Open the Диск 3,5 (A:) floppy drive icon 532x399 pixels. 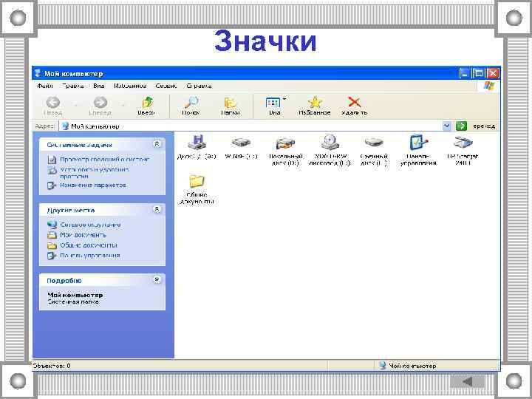click(197, 146)
